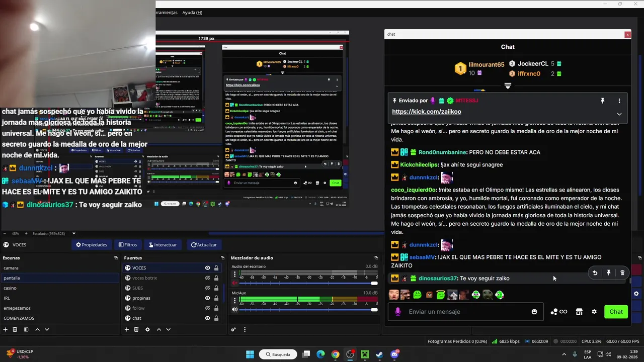
Task: Move the selected scene up
Action: coord(38,329)
